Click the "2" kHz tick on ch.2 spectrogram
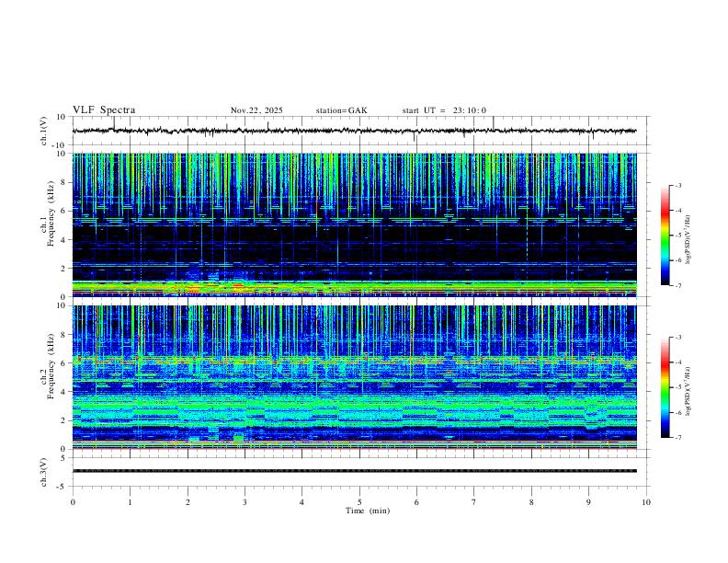Viewport: 728px width, 563px height. 64,420
